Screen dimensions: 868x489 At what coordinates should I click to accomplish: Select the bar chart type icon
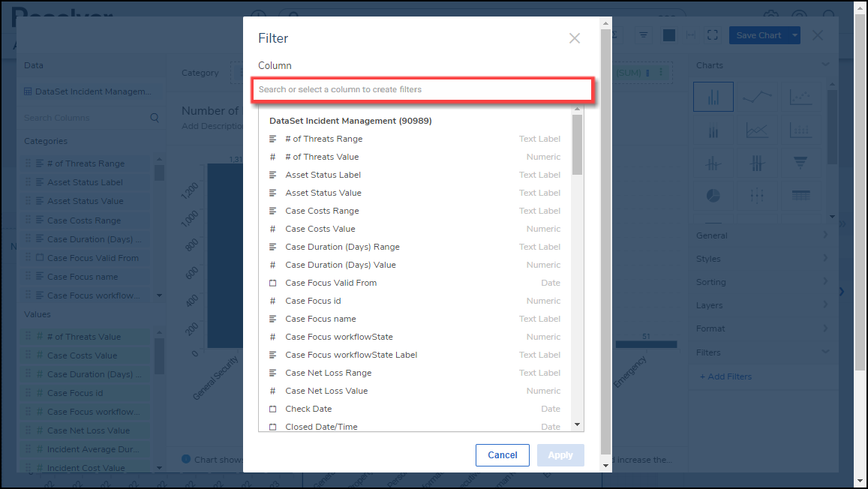pyautogui.click(x=713, y=97)
